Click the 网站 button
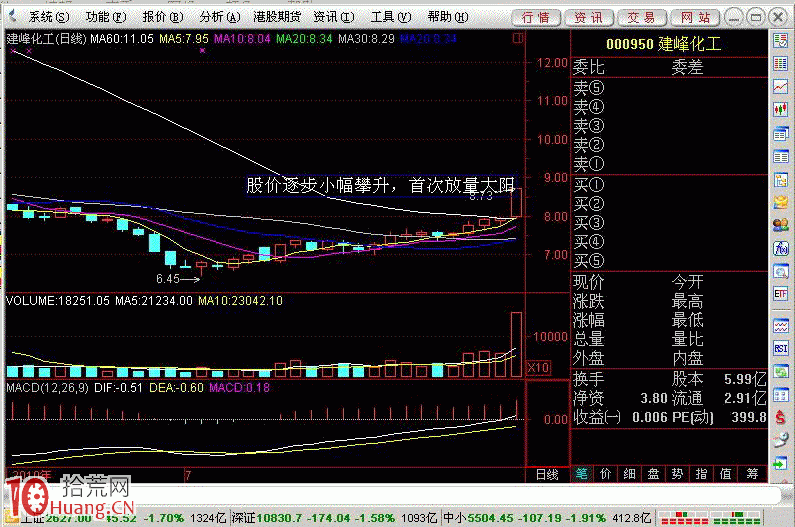Image resolution: width=795 pixels, height=527 pixels. pos(695,18)
